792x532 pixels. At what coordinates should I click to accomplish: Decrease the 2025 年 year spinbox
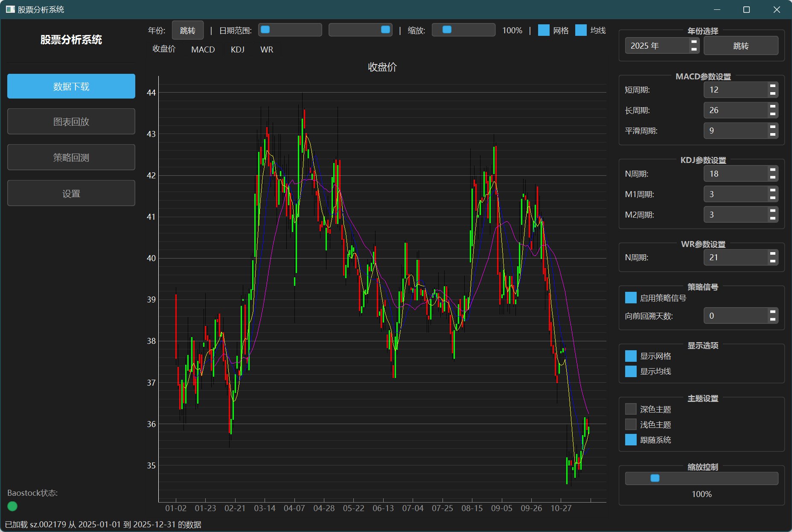[x=694, y=49]
